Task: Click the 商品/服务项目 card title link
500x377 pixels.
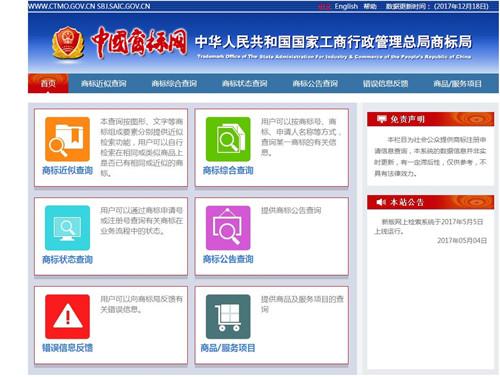Action: 228,348
